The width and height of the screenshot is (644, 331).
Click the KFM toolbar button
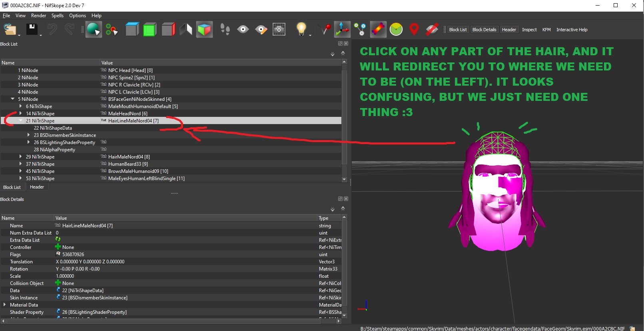click(x=546, y=30)
